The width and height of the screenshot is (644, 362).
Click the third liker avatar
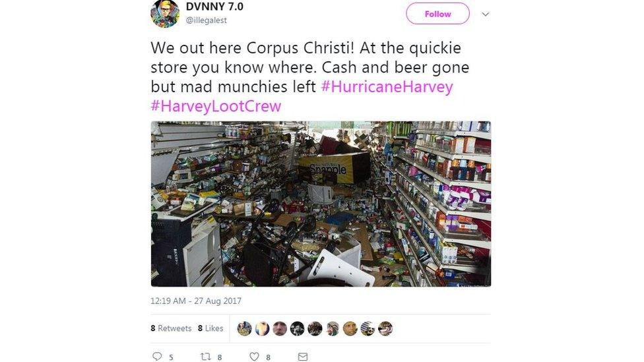[280, 328]
